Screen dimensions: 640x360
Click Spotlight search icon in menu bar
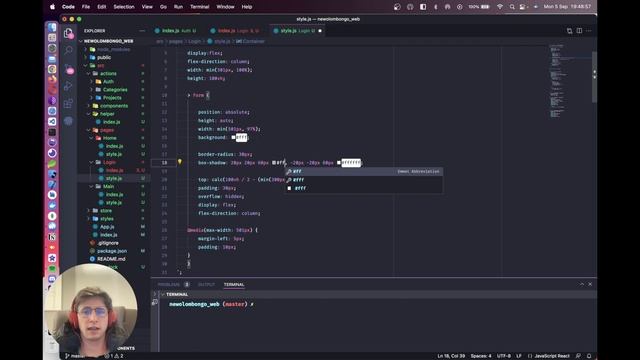[512, 7]
